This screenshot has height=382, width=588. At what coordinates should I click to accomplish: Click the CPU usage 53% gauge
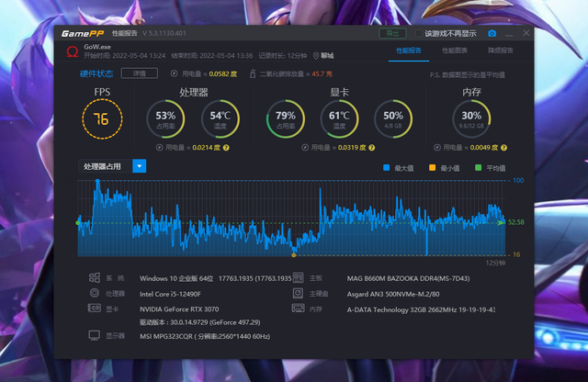tap(165, 118)
